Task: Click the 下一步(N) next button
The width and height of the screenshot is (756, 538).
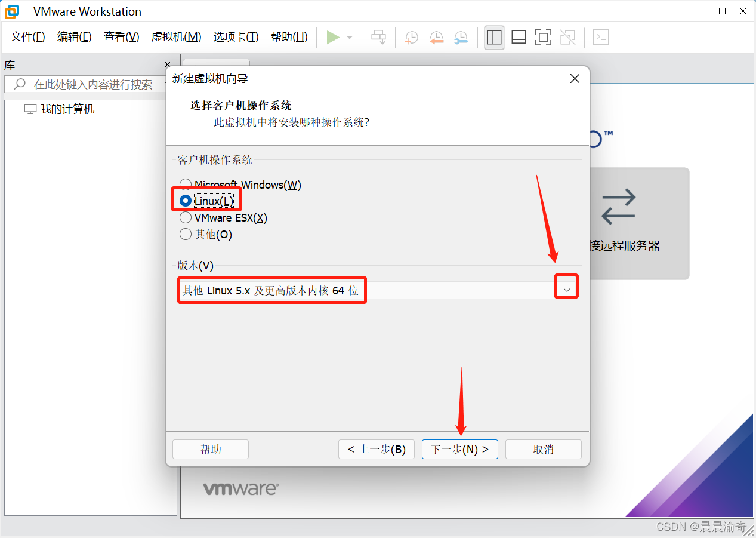Action: coord(460,449)
